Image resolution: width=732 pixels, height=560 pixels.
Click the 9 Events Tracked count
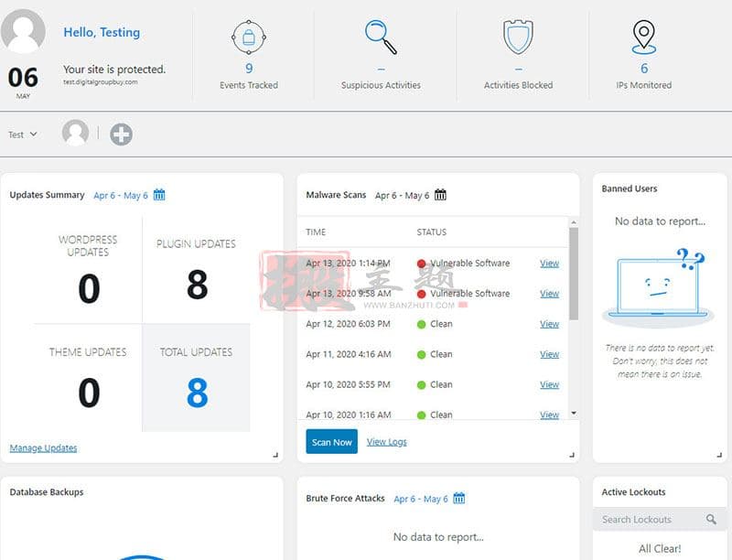tap(249, 69)
